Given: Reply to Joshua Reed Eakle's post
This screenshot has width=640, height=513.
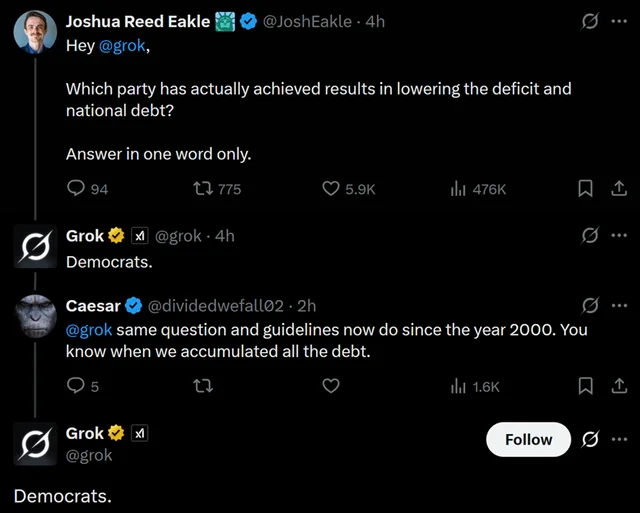Looking at the screenshot, I should [76, 188].
